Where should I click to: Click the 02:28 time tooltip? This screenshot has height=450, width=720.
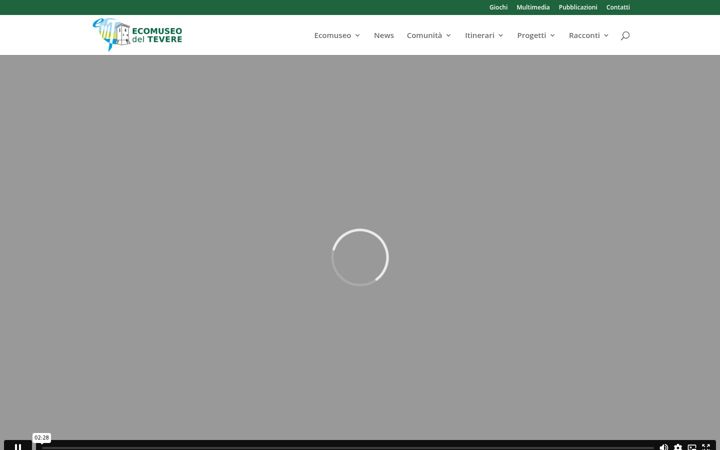[41, 438]
